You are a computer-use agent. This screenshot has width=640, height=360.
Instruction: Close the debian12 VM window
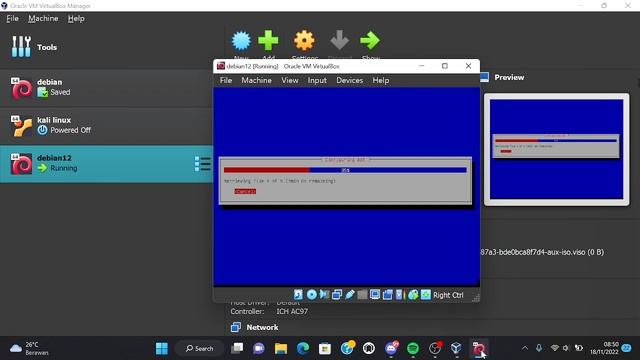pos(468,66)
